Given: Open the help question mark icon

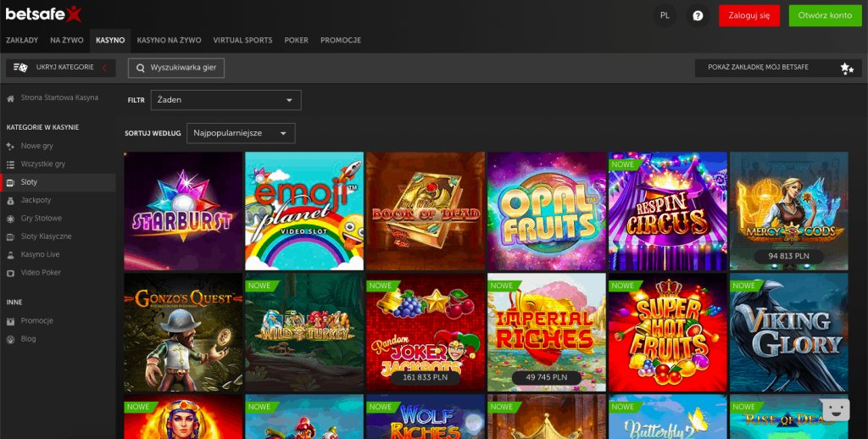Looking at the screenshot, I should tap(698, 15).
